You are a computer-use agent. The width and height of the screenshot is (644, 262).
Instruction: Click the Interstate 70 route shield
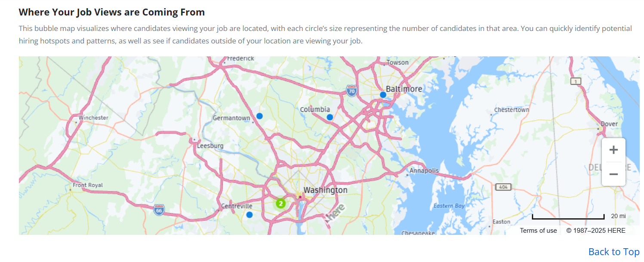click(x=351, y=91)
